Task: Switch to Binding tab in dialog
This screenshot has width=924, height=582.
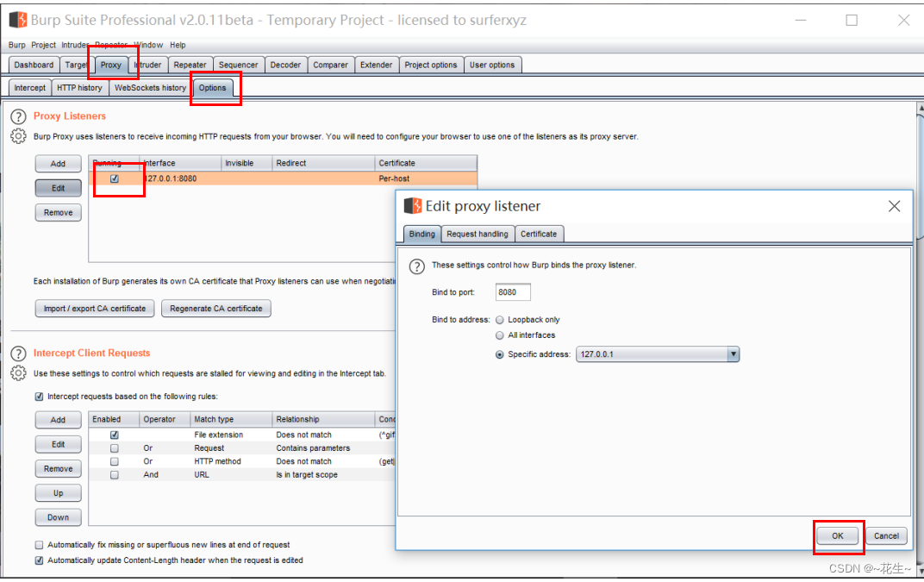Action: pyautogui.click(x=422, y=235)
